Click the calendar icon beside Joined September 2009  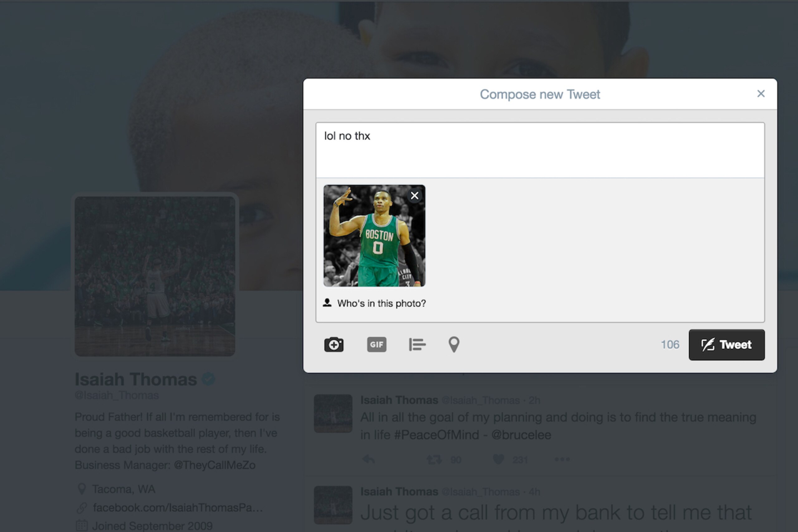(x=81, y=525)
